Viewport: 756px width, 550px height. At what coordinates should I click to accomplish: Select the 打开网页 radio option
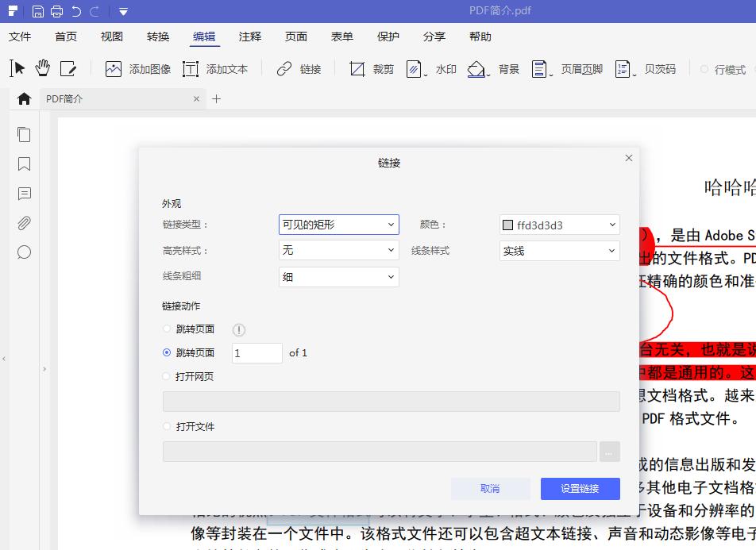[167, 376]
